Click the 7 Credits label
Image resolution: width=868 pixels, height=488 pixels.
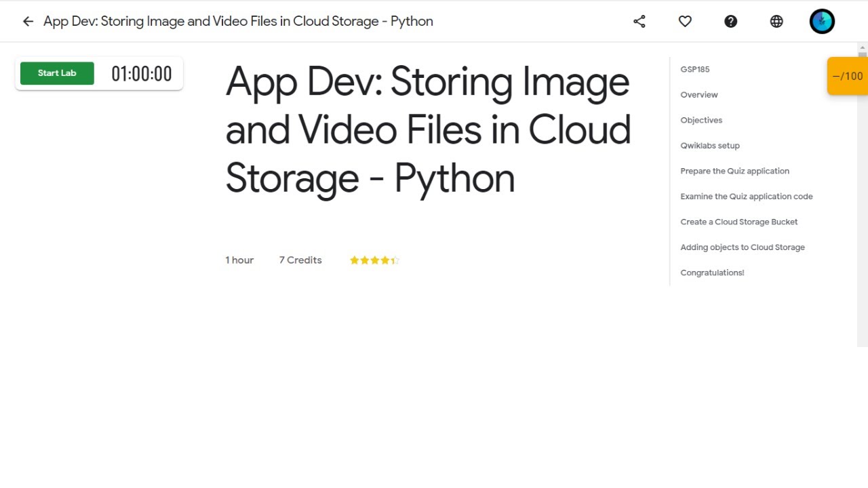coord(300,260)
